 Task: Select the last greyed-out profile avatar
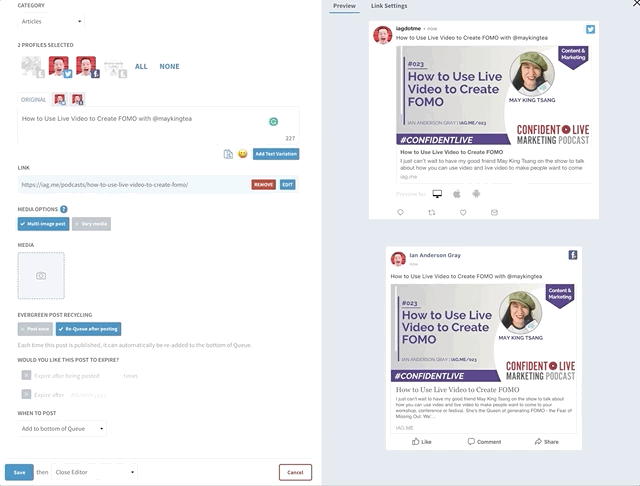(115, 69)
